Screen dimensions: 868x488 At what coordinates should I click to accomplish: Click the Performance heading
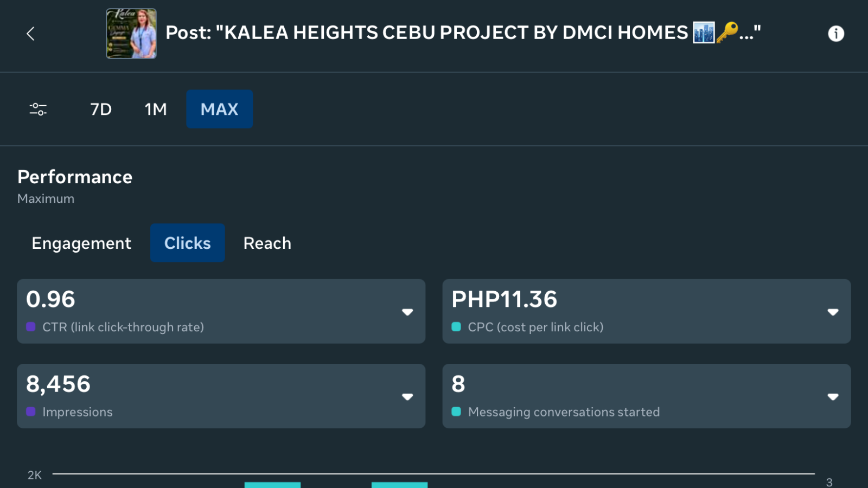[x=75, y=177]
